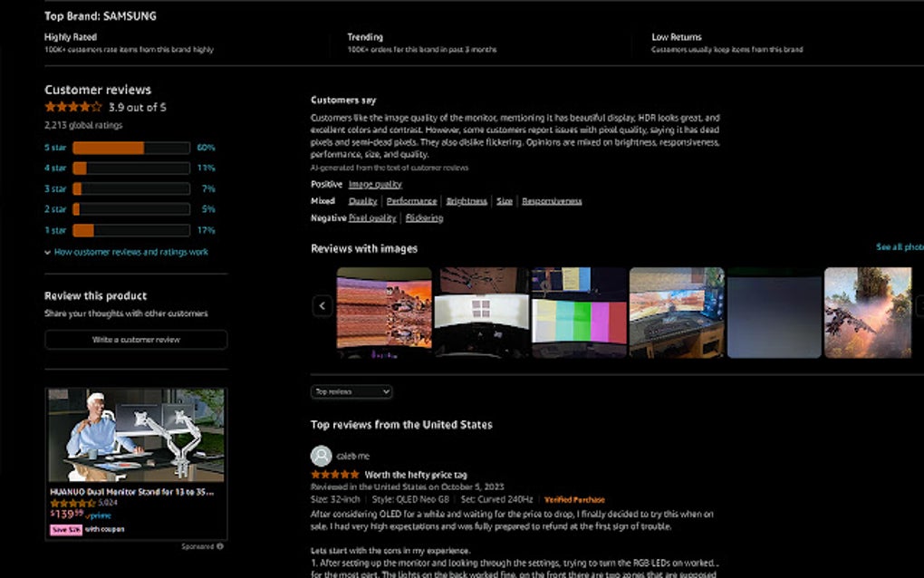Filter reviews by 1 star
This screenshot has height=578, width=924.
[x=55, y=230]
